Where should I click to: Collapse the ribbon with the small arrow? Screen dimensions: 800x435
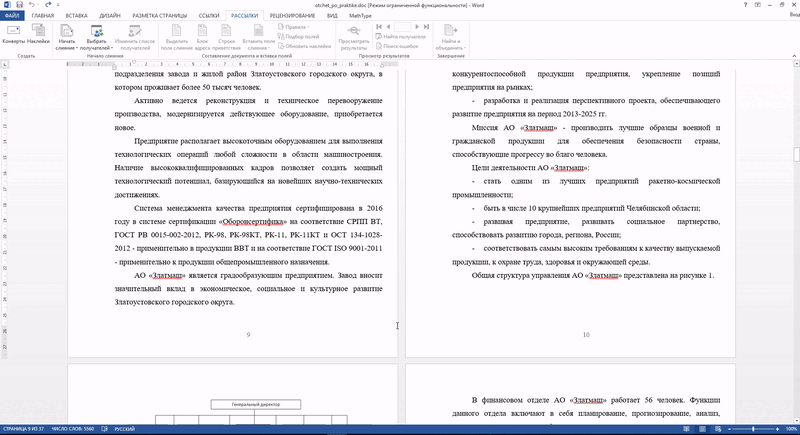pyautogui.click(x=794, y=56)
